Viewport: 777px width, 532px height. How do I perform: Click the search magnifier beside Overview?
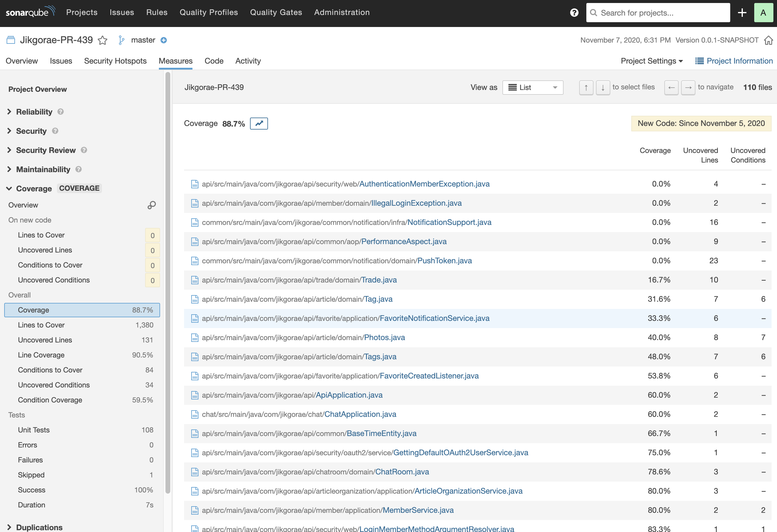(152, 205)
